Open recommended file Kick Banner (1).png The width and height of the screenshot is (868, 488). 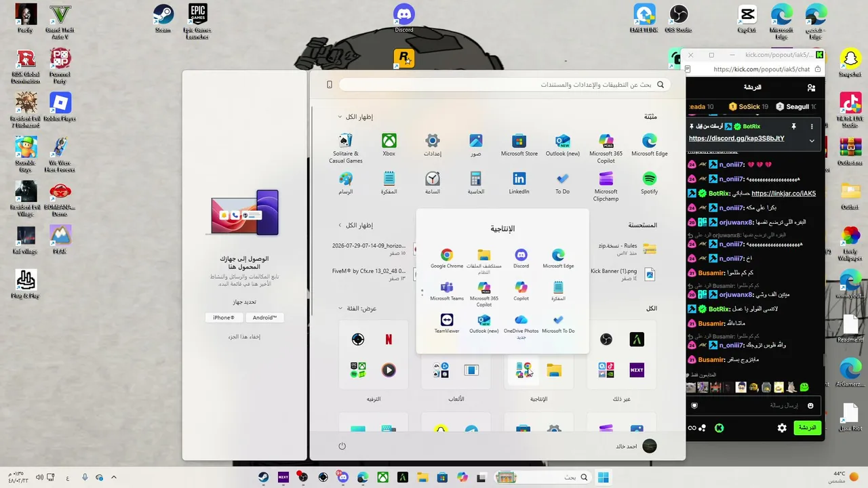click(x=623, y=274)
